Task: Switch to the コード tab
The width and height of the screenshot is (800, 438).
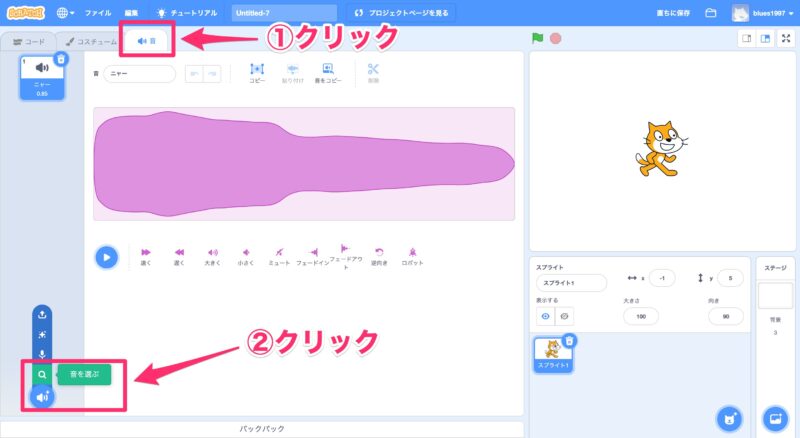Action: [x=28, y=41]
